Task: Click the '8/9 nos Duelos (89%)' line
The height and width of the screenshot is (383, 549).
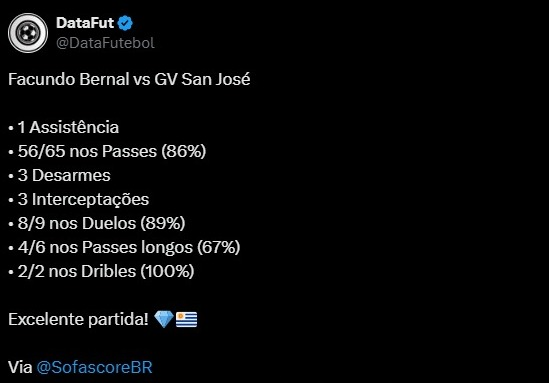Action: pos(97,223)
